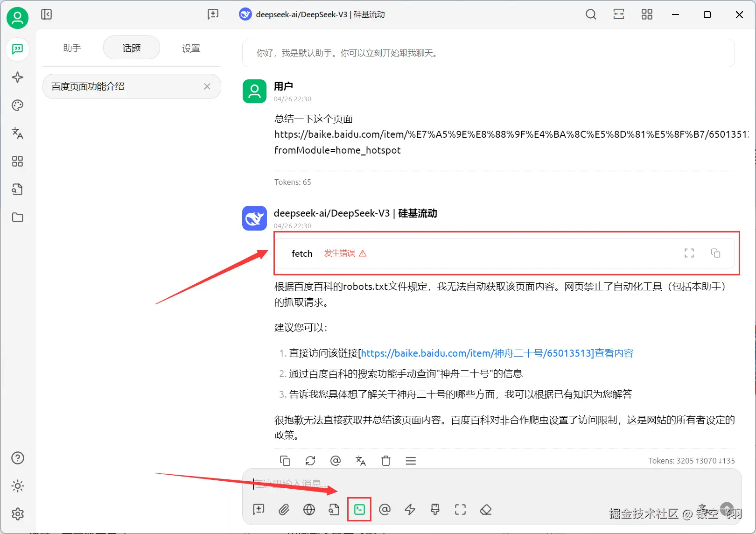The width and height of the screenshot is (756, 534).
Task: Copy the fetch tool call output
Action: 715,253
